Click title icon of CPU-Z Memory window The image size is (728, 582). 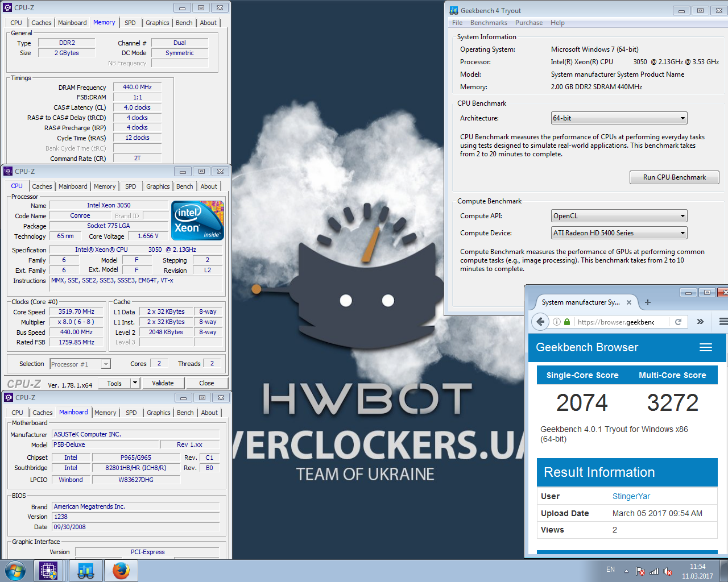pos(7,7)
